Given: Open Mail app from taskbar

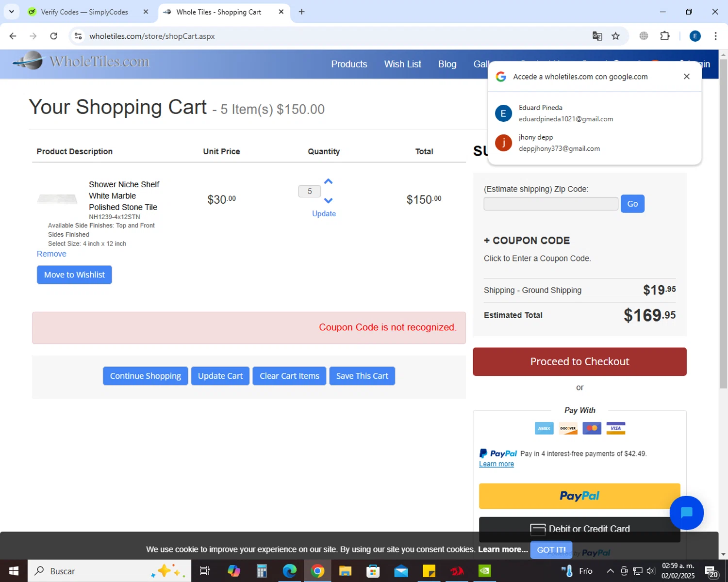Looking at the screenshot, I should coord(401,571).
